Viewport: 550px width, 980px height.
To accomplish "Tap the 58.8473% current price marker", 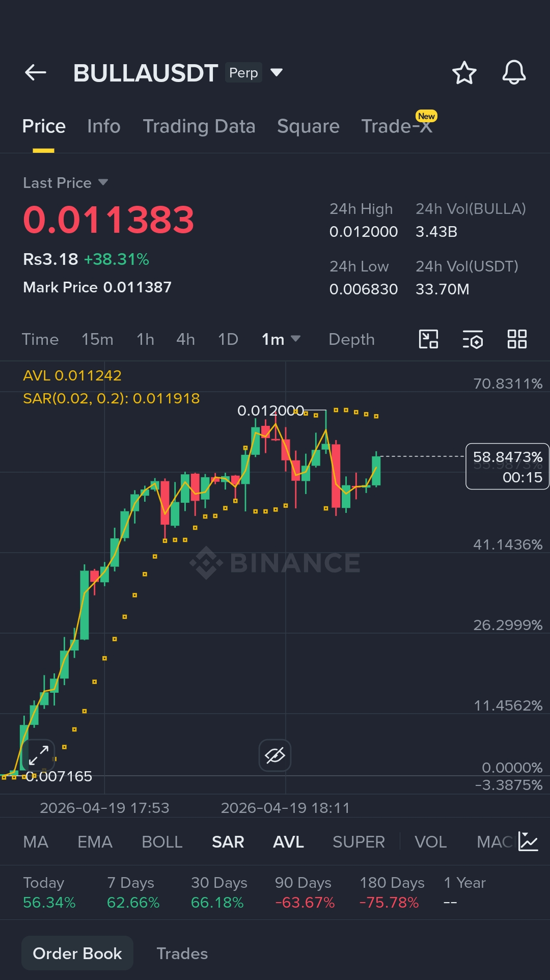I will point(507,467).
